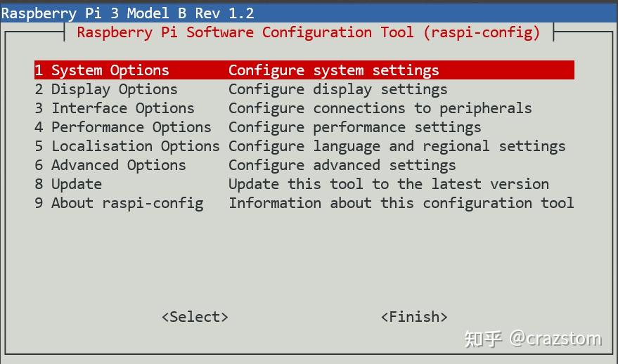Click 'Configure performance settings' description
Screen dimensions: 618x364
click(x=355, y=127)
